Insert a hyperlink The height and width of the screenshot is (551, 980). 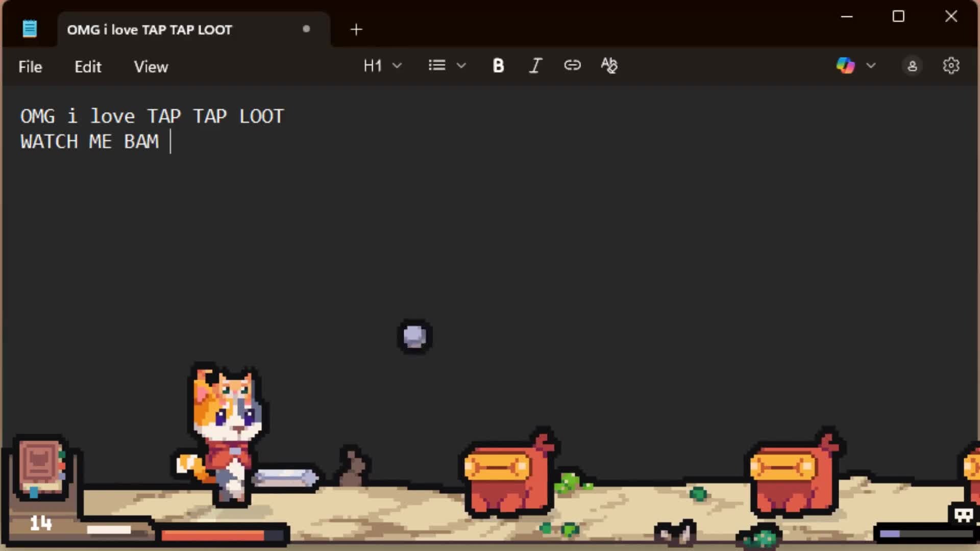(572, 65)
